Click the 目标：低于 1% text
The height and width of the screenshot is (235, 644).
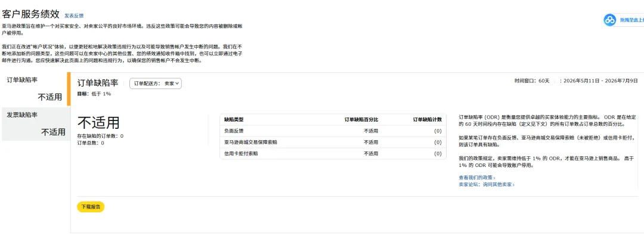pyautogui.click(x=94, y=94)
